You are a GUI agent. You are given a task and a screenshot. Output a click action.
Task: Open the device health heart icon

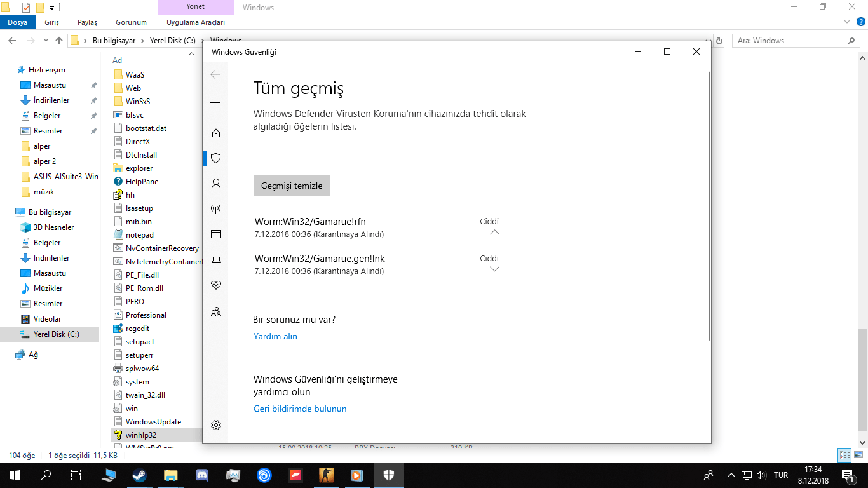pos(216,285)
